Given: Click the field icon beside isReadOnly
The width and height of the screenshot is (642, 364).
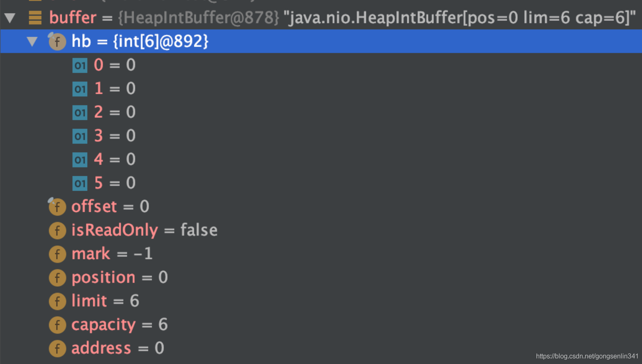Looking at the screenshot, I should [x=57, y=230].
